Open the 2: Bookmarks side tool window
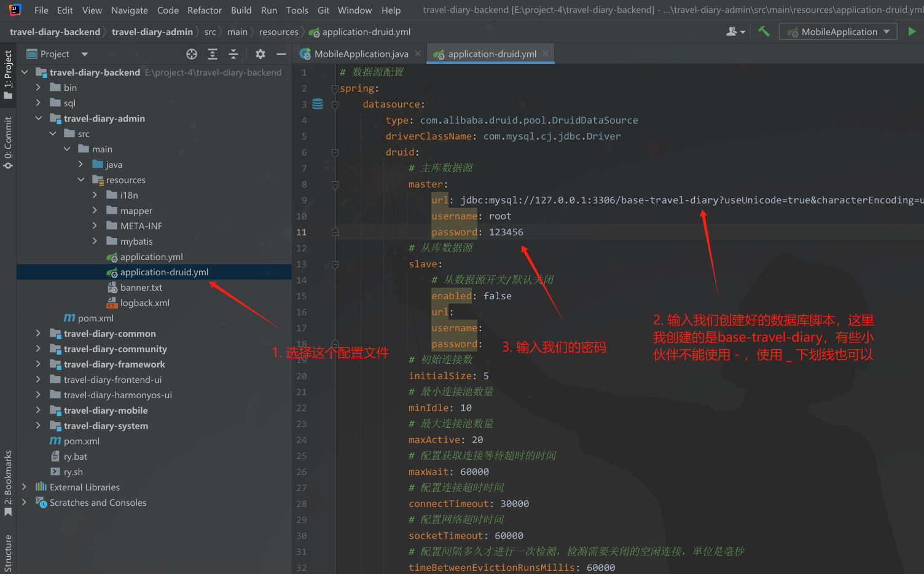This screenshot has height=574, width=924. [x=8, y=483]
